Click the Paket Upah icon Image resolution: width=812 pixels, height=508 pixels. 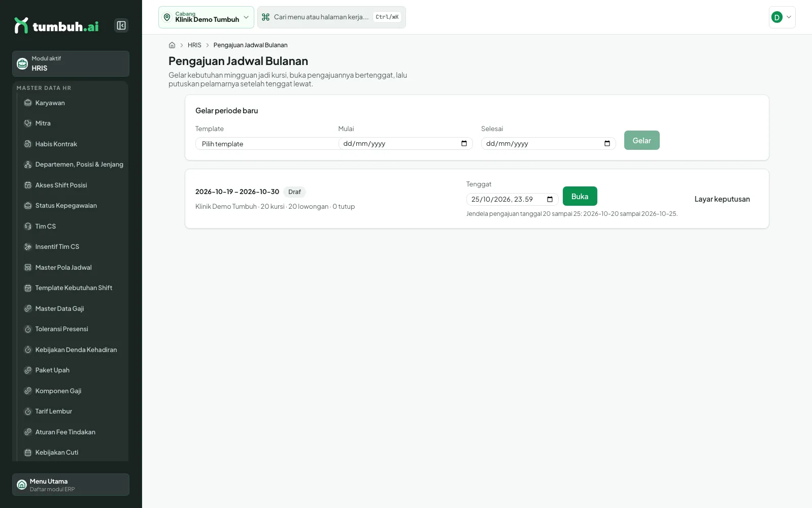coord(28,370)
